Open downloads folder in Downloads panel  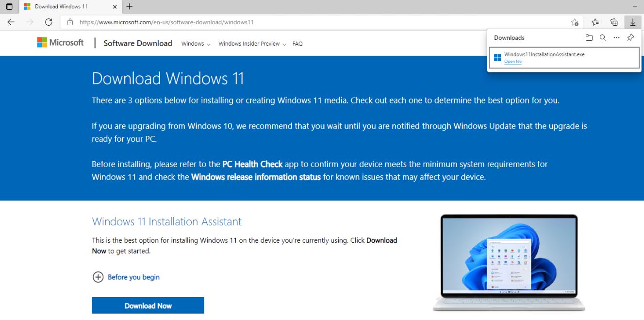click(x=589, y=37)
